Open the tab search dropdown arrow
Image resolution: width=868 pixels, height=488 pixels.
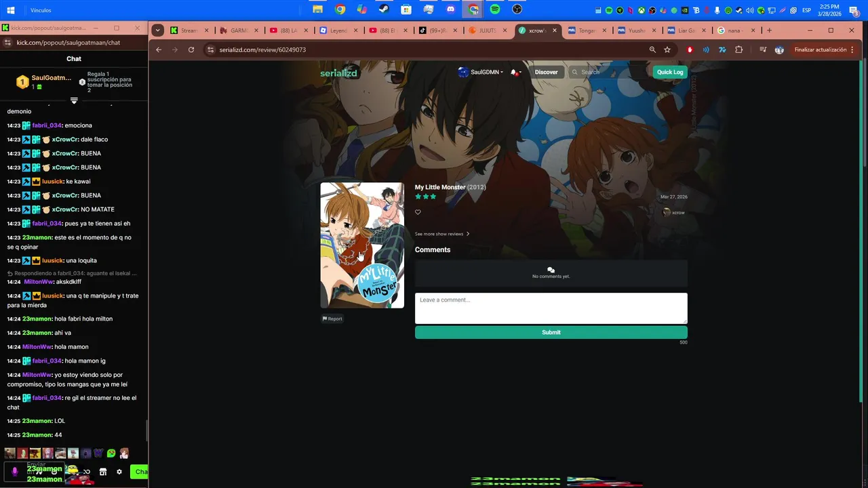(158, 30)
